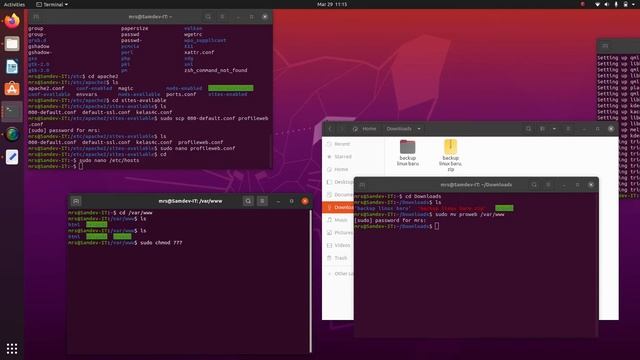Select Videos in Files sidebar
640x360 pixels.
click(x=339, y=245)
